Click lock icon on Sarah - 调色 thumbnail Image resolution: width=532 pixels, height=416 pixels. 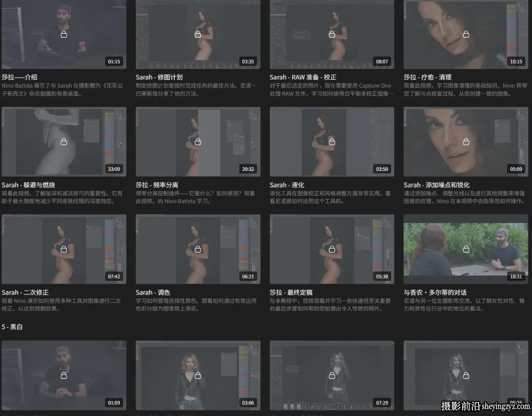coord(198,249)
